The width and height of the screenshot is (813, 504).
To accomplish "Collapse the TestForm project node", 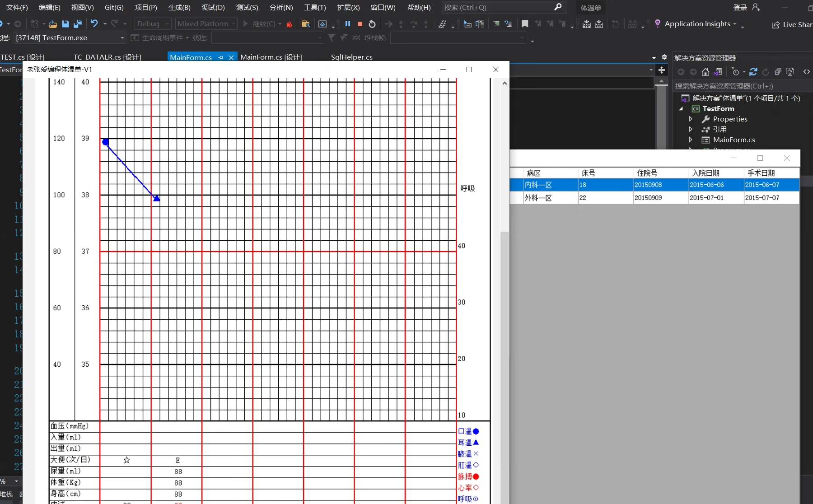I will pos(682,109).
